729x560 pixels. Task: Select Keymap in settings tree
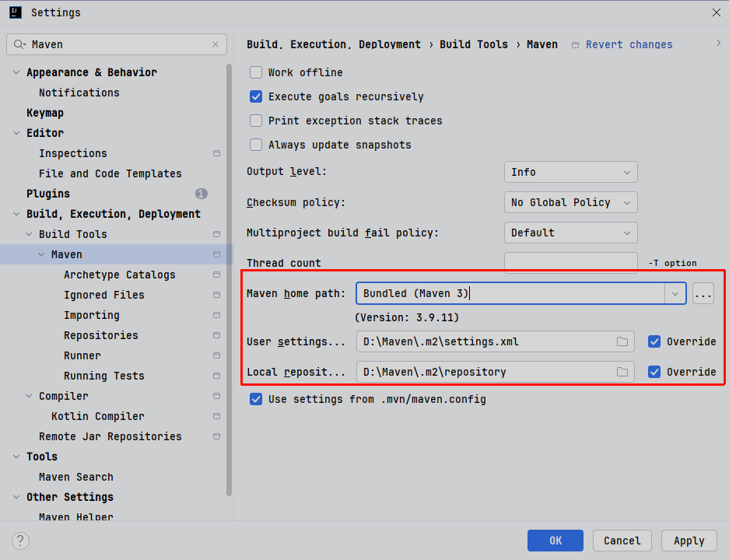[x=45, y=113]
